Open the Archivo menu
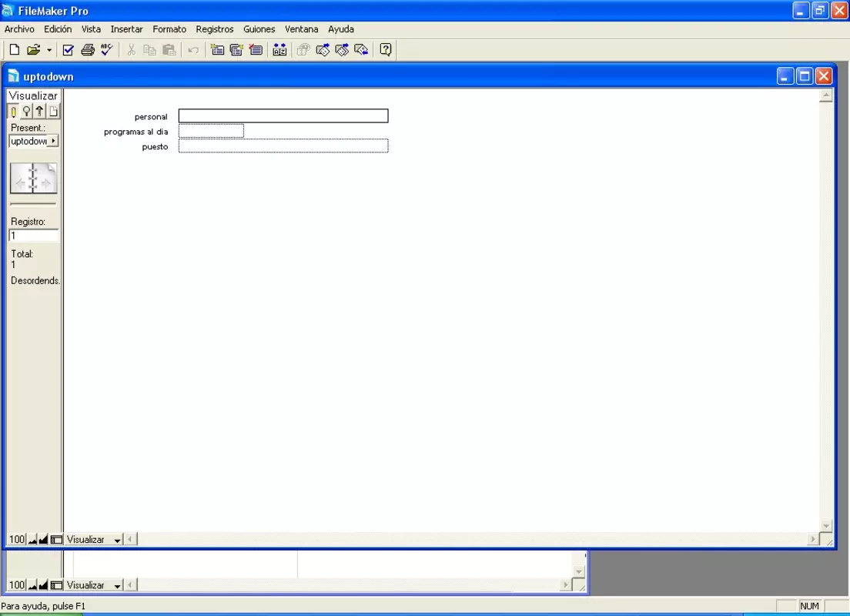Image resolution: width=850 pixels, height=616 pixels. pos(19,29)
